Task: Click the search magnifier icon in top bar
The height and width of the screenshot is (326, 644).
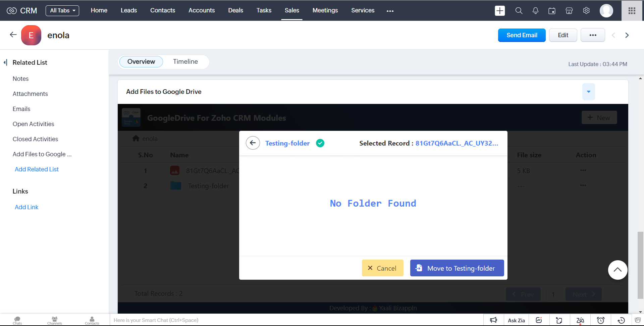Action: 519,11
